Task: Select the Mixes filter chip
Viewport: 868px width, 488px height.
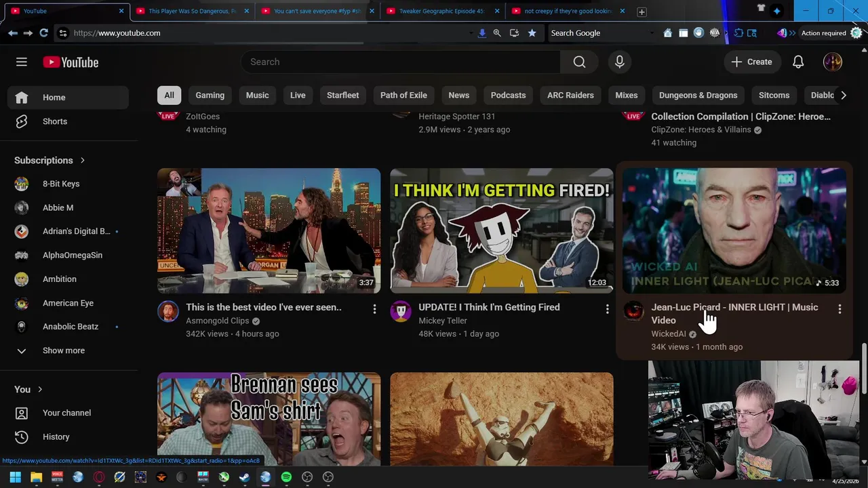Action: coord(626,95)
